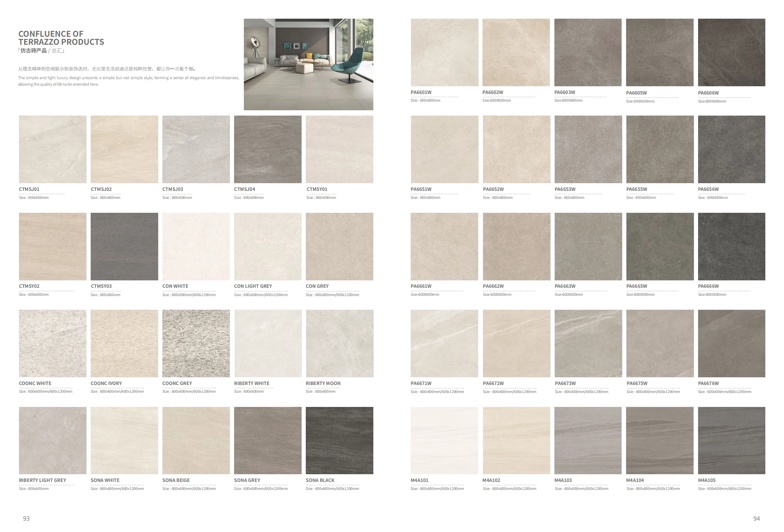Click the PA6666W charcoal tile sample
This screenshot has height=532, width=784.
point(731,246)
